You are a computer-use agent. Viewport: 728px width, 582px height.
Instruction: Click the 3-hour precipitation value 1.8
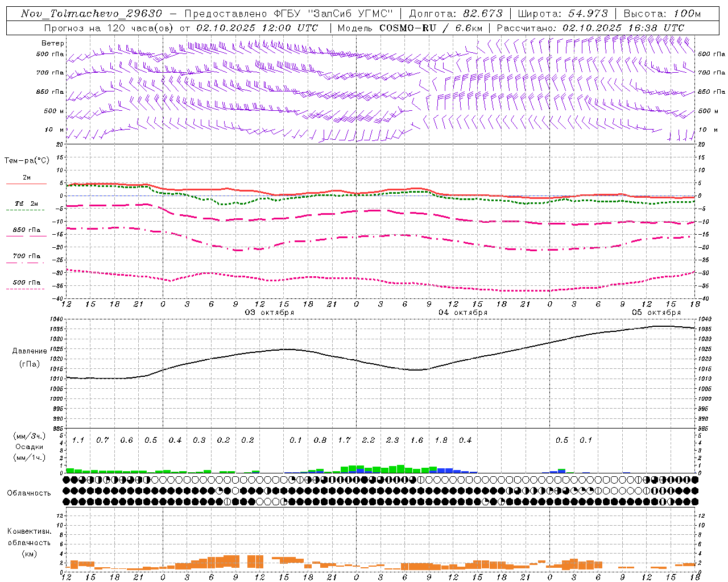(x=441, y=440)
